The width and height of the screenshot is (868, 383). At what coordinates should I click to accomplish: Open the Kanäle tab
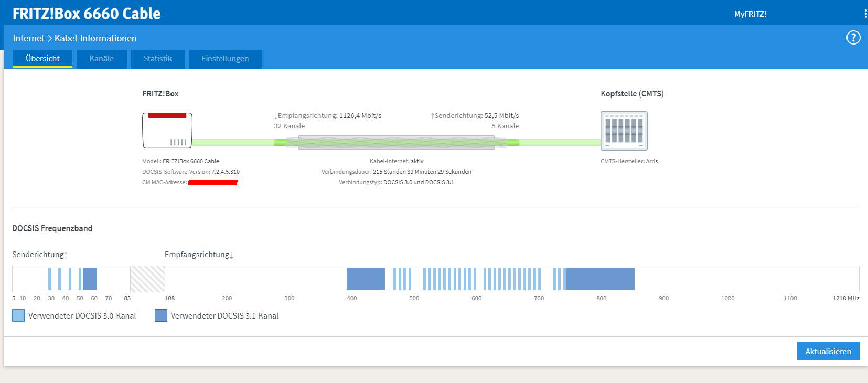point(102,59)
